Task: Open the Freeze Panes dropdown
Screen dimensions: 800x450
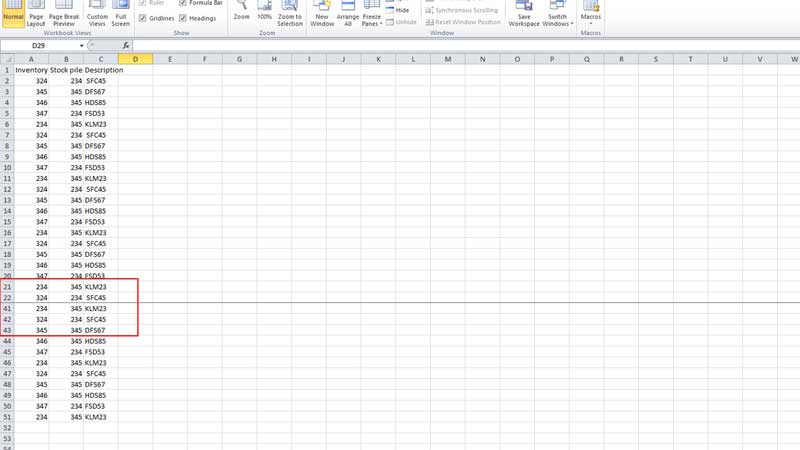Action: coord(372,13)
